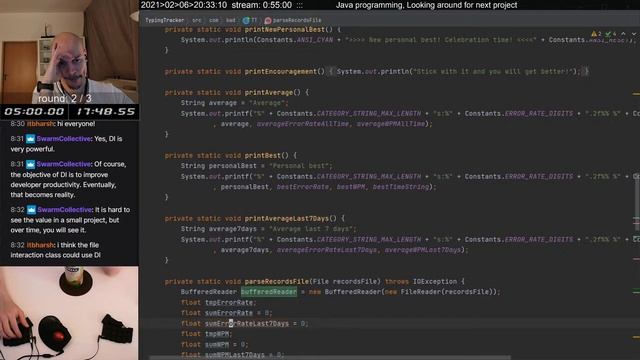Screen dimensions: 640x360
Task: Click the printAverageLast7Days method name
Action: click(287, 218)
